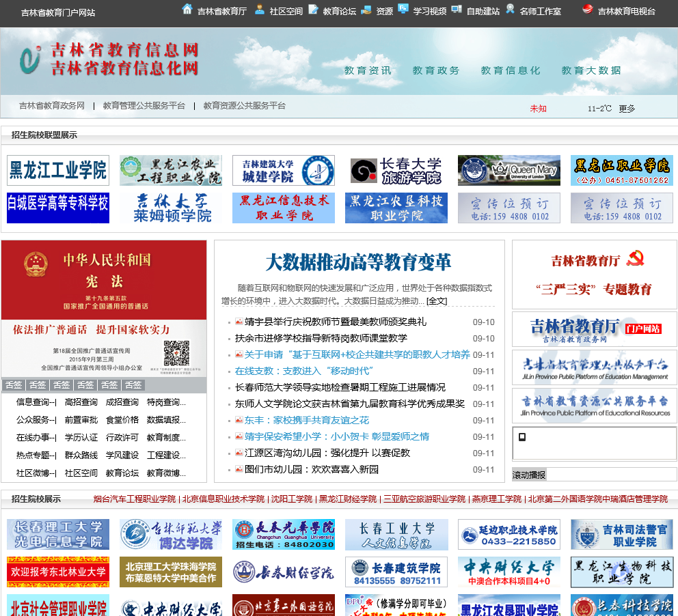Open the 吉林省教育资源公共服务平台 banner

point(595,405)
